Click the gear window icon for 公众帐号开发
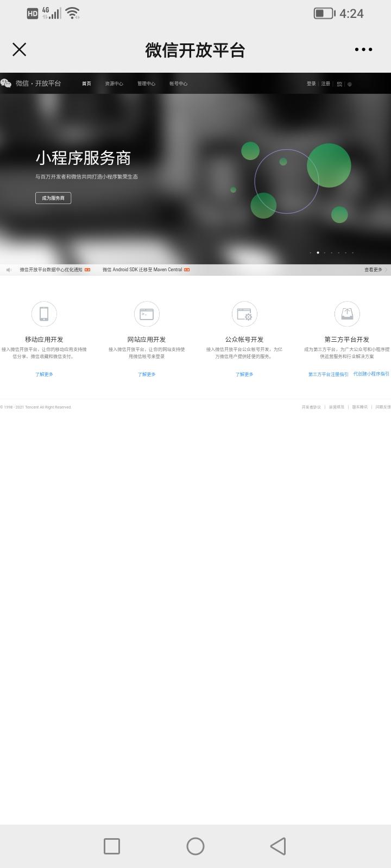Viewport: 391px width, 868px height. [244, 314]
